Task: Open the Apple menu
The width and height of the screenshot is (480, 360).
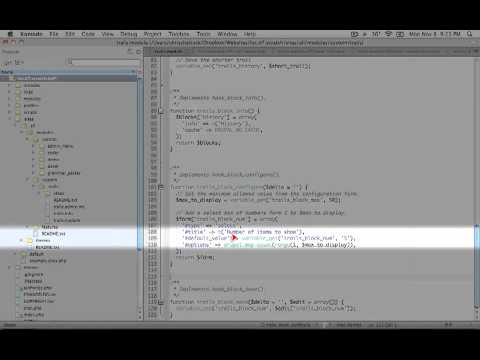Action: 10,34
